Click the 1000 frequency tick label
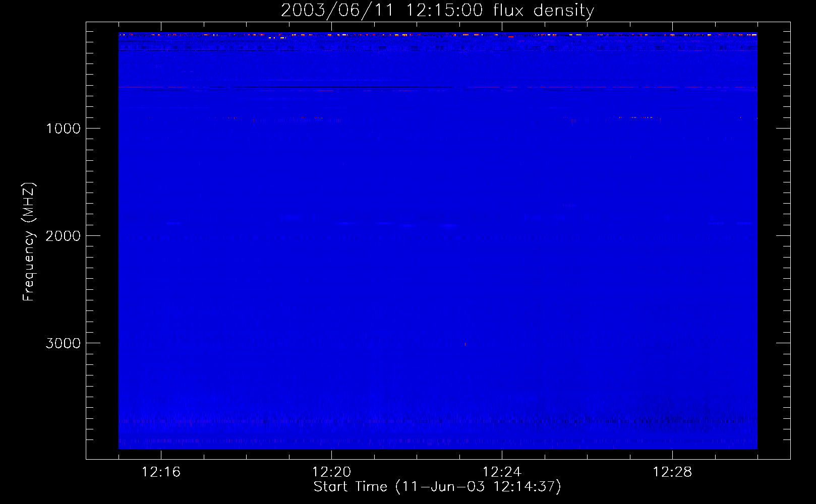Viewport: 816px width, 504px height. click(x=63, y=129)
